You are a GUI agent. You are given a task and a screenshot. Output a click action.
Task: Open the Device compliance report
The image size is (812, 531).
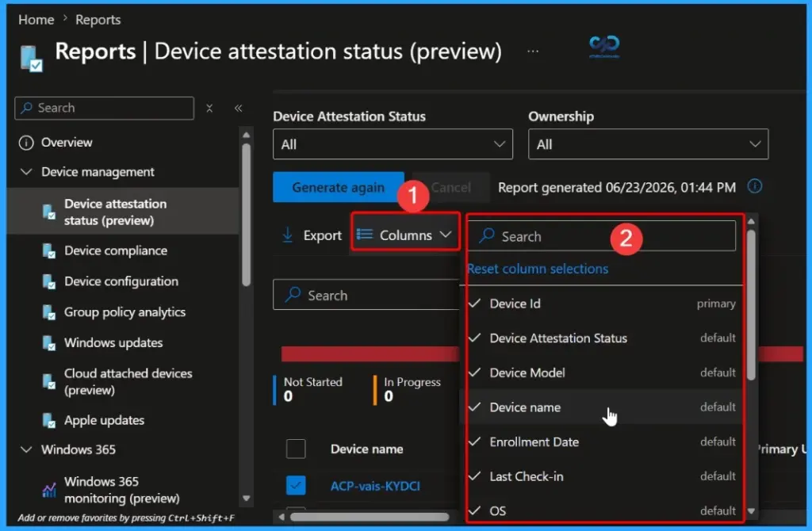pos(116,251)
